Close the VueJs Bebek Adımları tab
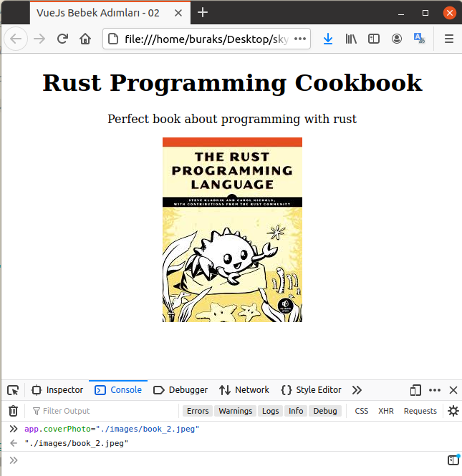 pos(178,13)
